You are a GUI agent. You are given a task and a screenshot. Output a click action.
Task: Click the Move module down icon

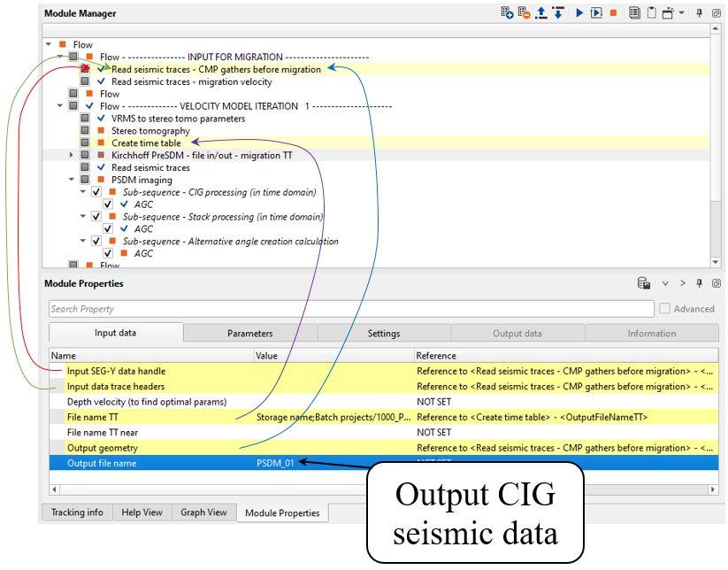click(558, 13)
